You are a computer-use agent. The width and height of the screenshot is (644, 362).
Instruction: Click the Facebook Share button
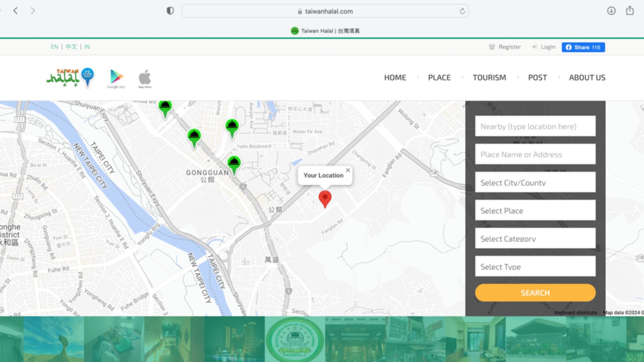coord(583,47)
